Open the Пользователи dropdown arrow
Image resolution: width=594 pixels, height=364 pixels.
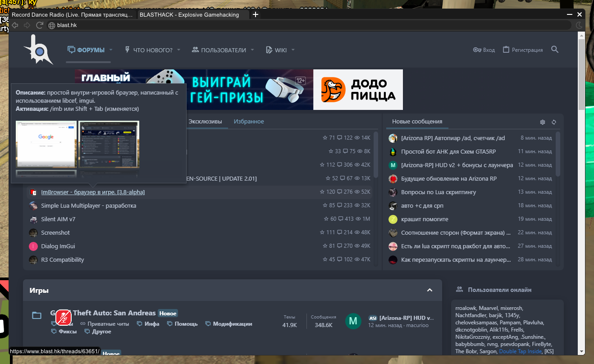252,50
